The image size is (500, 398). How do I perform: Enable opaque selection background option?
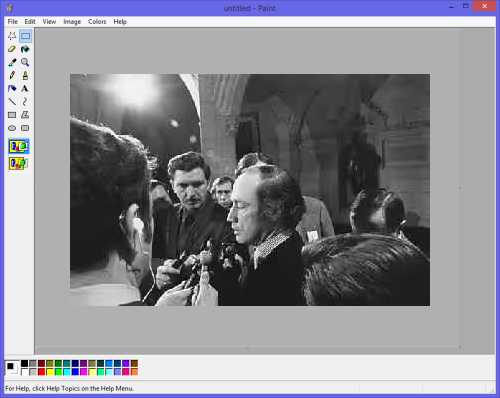coord(19,146)
